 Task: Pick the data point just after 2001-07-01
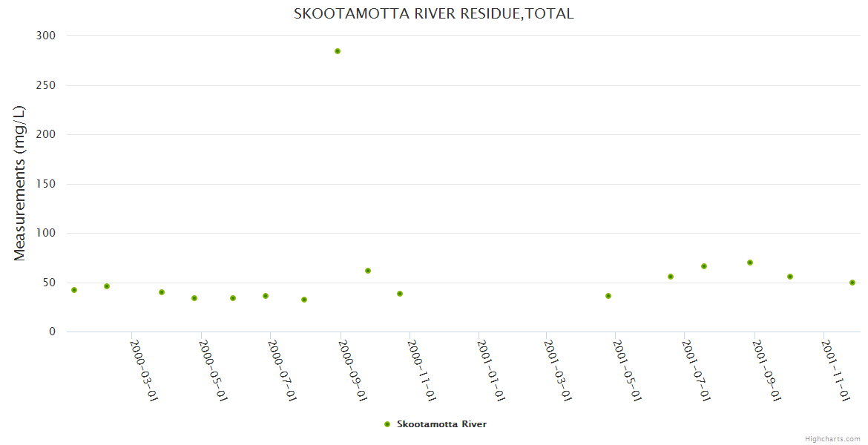[704, 266]
